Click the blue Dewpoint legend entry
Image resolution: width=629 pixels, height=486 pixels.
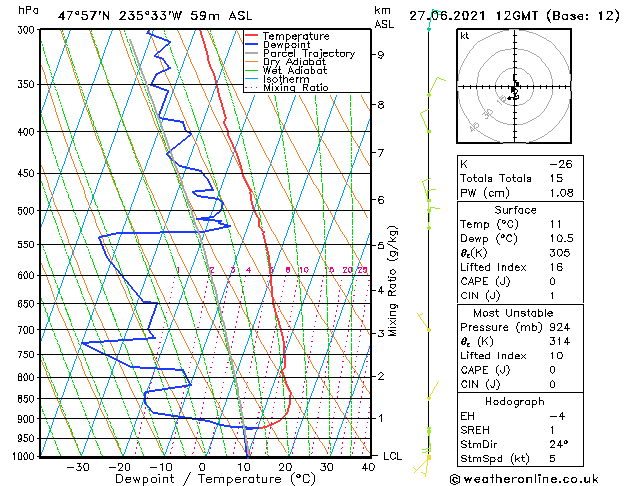pos(286,45)
